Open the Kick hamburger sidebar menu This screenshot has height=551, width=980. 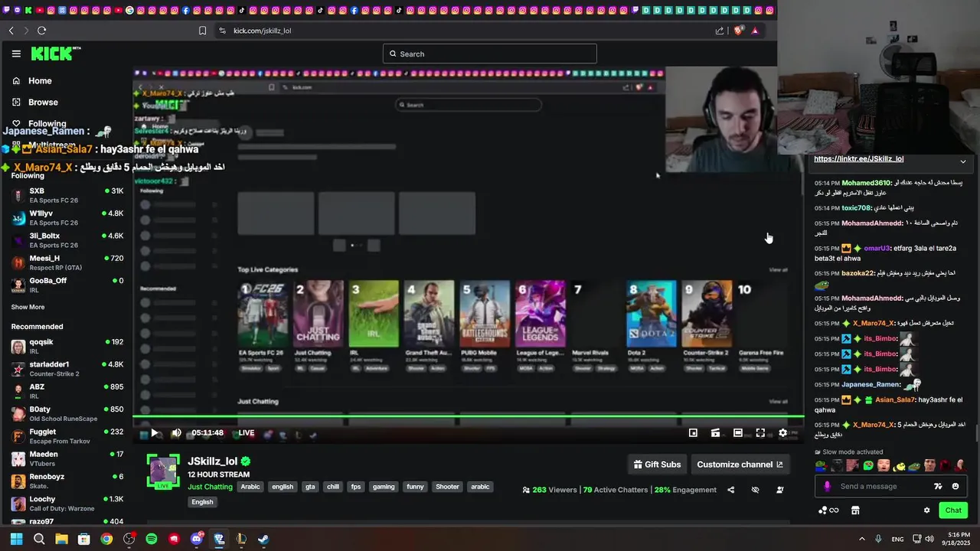(x=16, y=54)
